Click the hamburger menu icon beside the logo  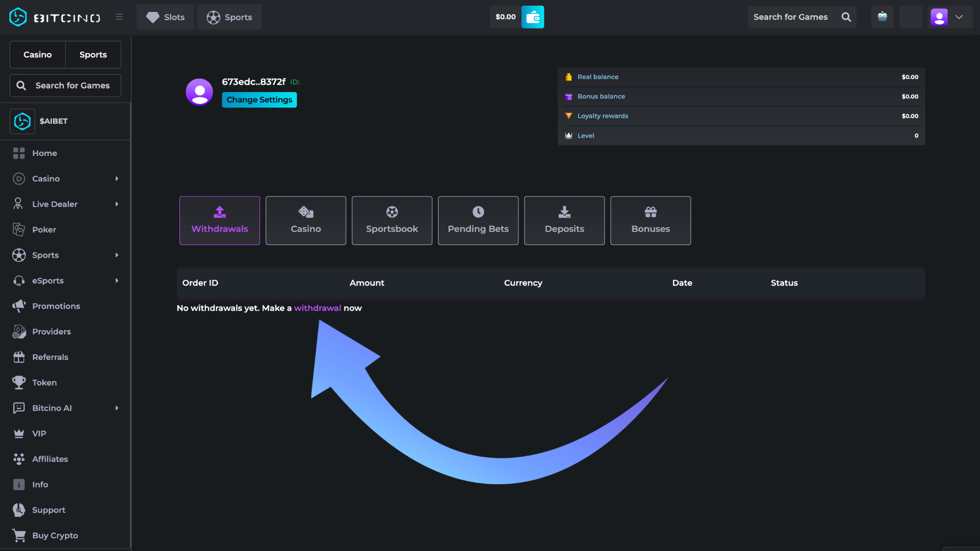[119, 17]
